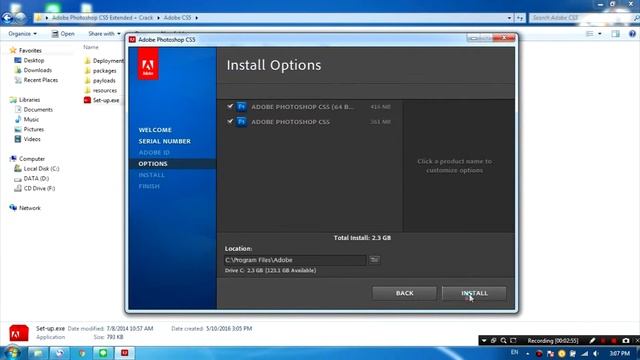Select Set-up.exe file in list
This screenshot has height=360, width=640.
(102, 100)
